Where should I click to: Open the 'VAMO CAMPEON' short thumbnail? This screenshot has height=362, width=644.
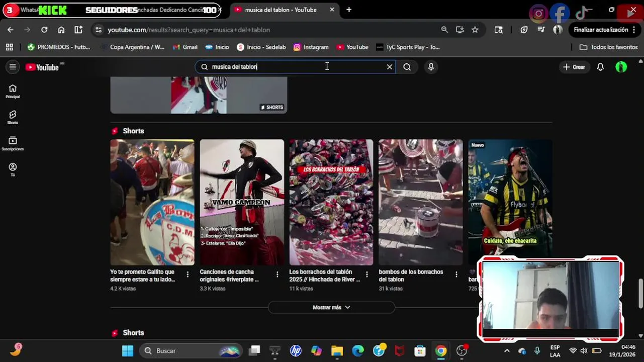[242, 202]
